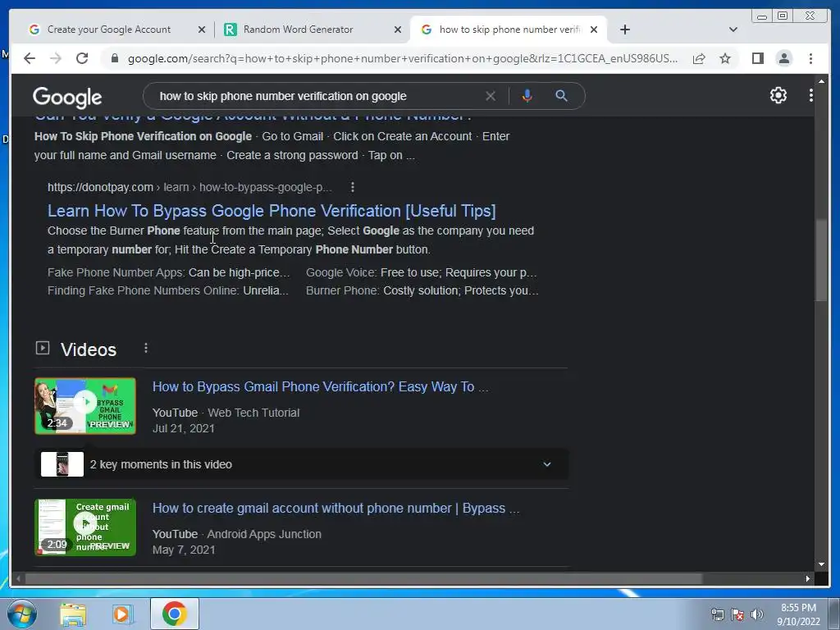
Task: Select the how to skip phone number tab
Action: pyautogui.click(x=509, y=30)
